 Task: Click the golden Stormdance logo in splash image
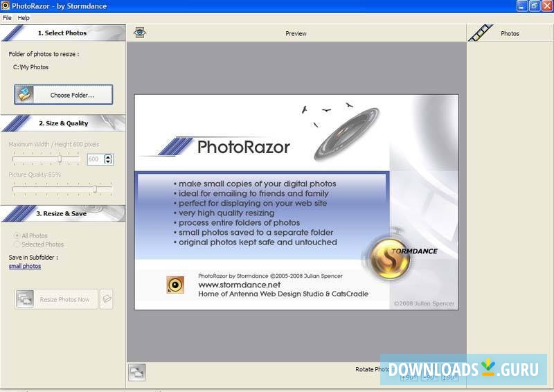(390, 259)
